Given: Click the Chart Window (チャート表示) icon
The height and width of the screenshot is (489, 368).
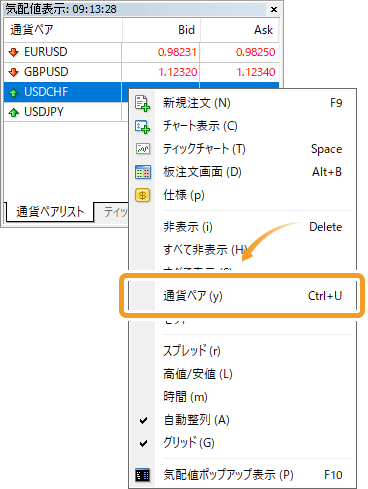Looking at the screenshot, I should (143, 126).
